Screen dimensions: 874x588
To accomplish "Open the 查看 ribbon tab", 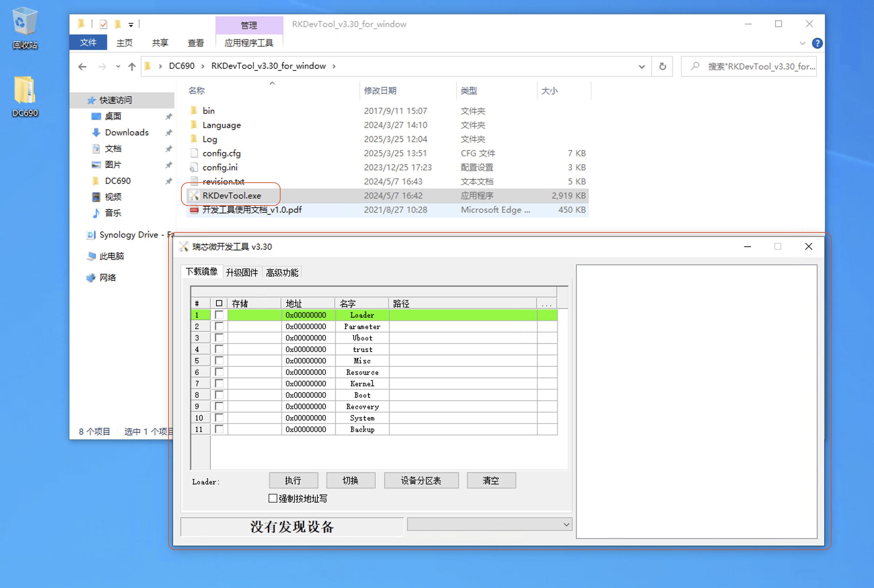I will click(195, 43).
